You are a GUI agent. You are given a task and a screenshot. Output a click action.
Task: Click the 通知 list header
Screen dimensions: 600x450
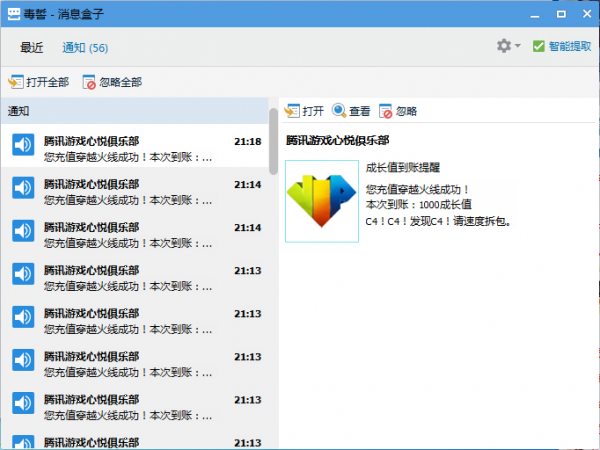[x=134, y=111]
